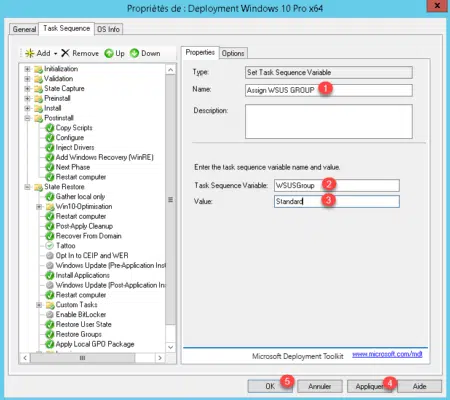Expand the Initialization group
This screenshot has width=450, height=400.
tap(27, 69)
